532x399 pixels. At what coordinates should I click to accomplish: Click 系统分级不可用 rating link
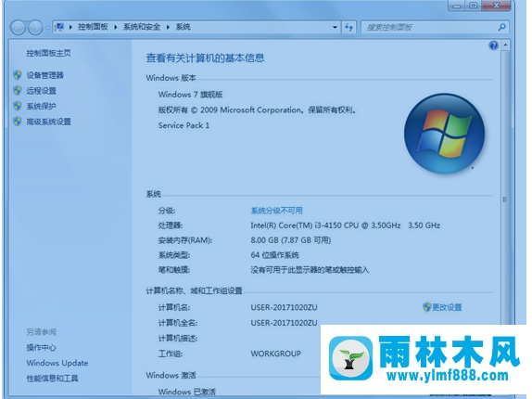coord(276,211)
